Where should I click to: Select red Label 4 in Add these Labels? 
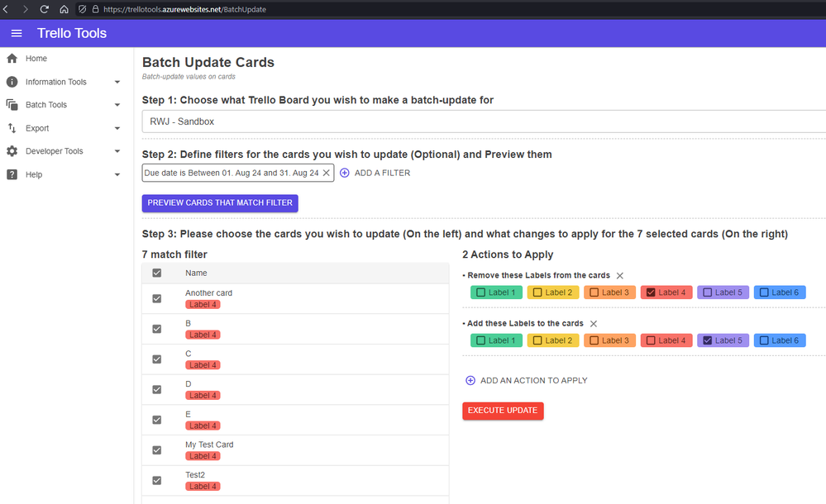coord(666,340)
